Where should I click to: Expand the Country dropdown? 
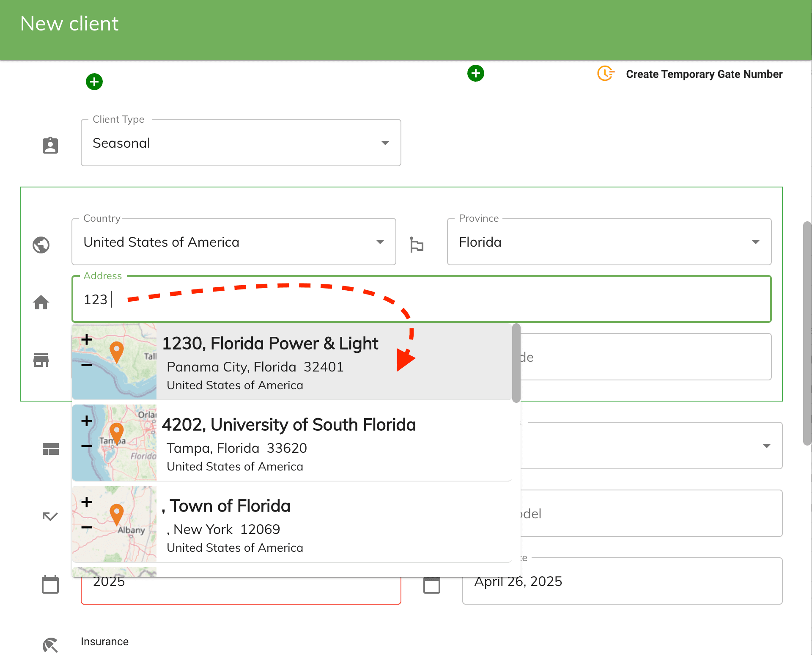tap(233, 242)
